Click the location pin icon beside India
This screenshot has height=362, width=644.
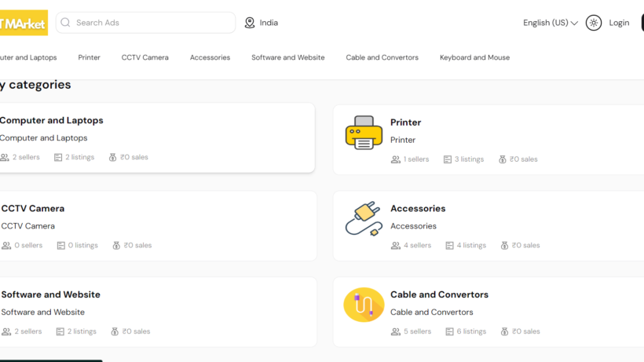tap(250, 23)
